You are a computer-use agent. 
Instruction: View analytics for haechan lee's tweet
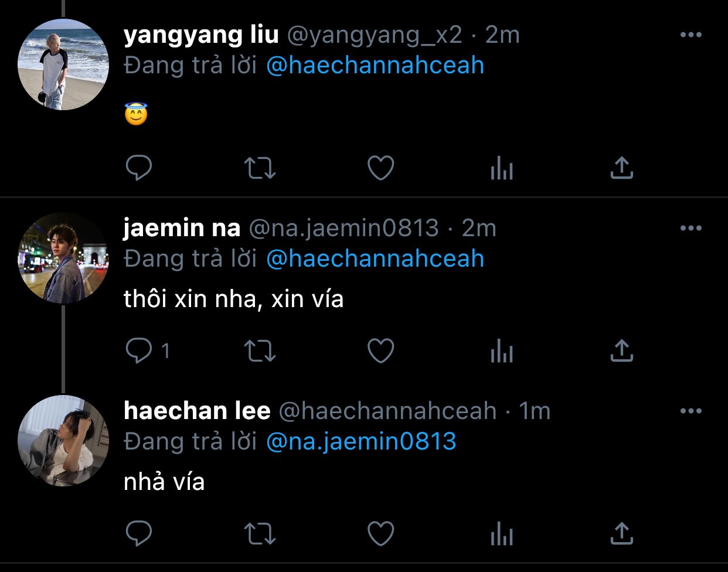(501, 534)
